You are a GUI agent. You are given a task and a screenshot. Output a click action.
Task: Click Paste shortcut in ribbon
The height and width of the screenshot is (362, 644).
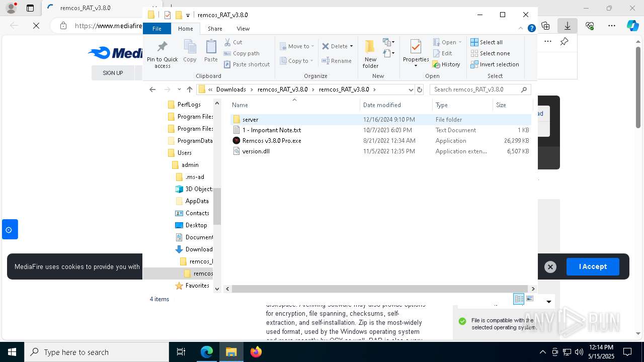click(x=247, y=64)
